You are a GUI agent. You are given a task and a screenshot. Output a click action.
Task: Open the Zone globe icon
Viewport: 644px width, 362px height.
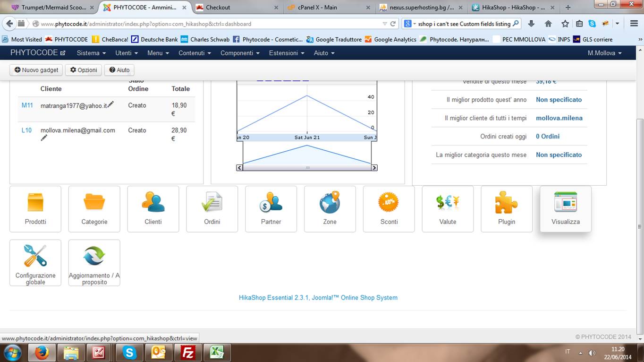click(x=330, y=209)
